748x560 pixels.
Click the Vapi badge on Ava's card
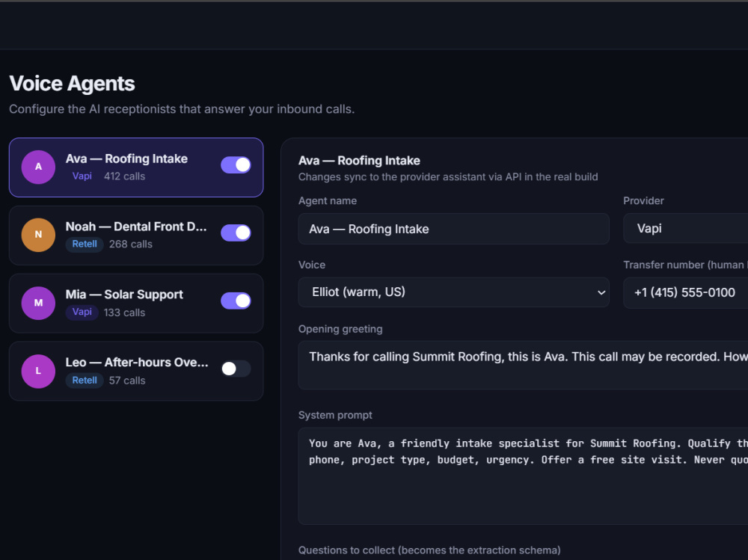[82, 176]
